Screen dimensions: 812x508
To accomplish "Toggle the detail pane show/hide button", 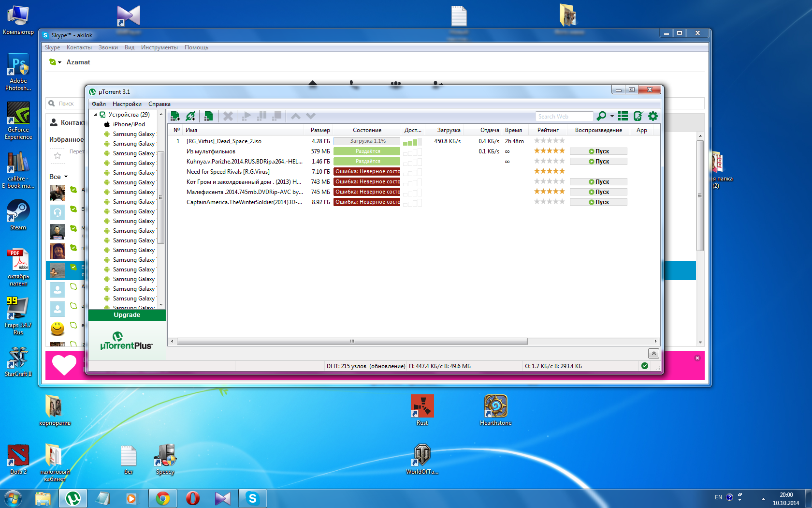I will tap(653, 353).
